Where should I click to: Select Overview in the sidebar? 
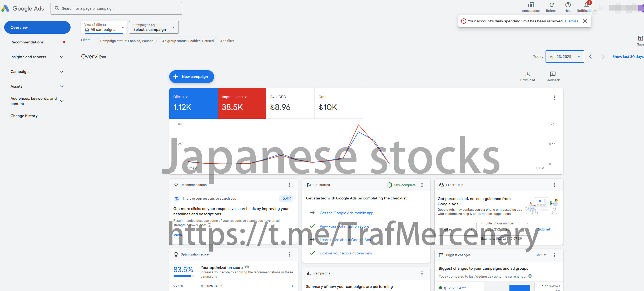pos(37,27)
